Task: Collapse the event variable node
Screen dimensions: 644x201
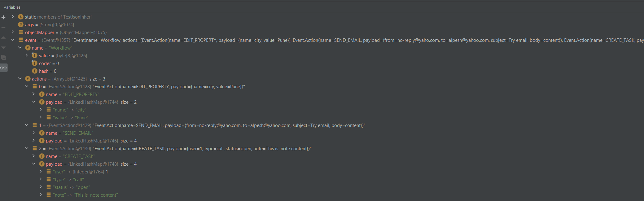Action: pyautogui.click(x=13, y=40)
